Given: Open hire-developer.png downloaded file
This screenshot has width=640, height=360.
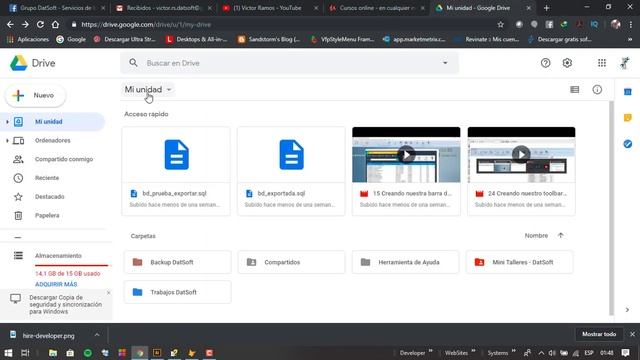Looking at the screenshot, I should coord(48,335).
